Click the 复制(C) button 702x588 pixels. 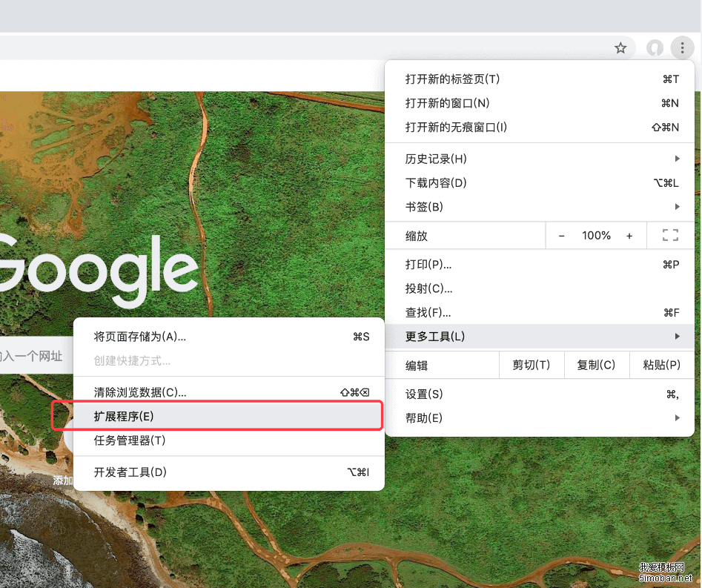point(596,365)
